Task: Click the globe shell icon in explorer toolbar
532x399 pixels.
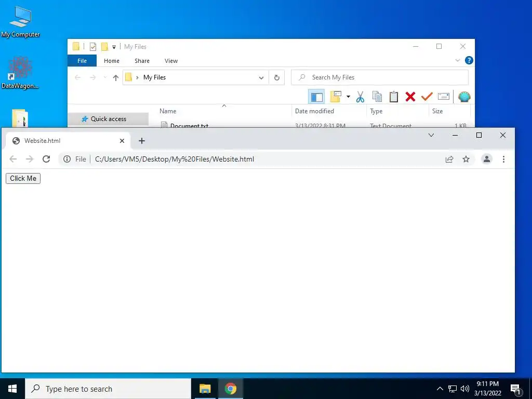Action: [x=464, y=97]
